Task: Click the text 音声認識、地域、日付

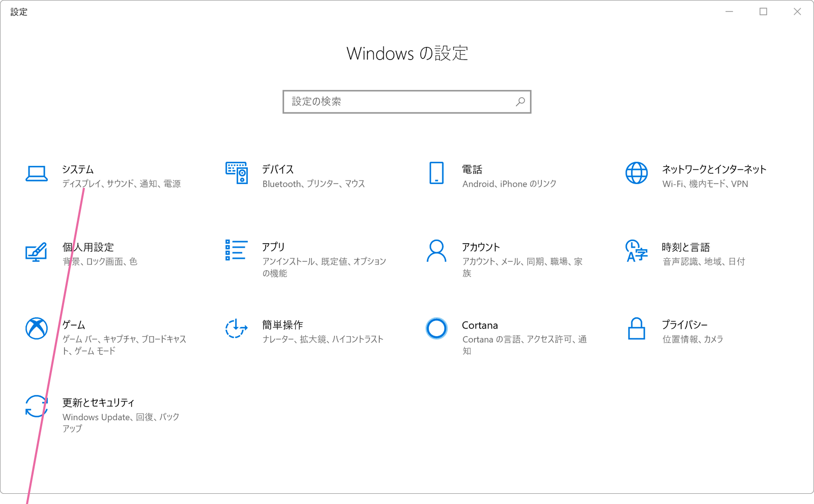Action: (x=704, y=262)
